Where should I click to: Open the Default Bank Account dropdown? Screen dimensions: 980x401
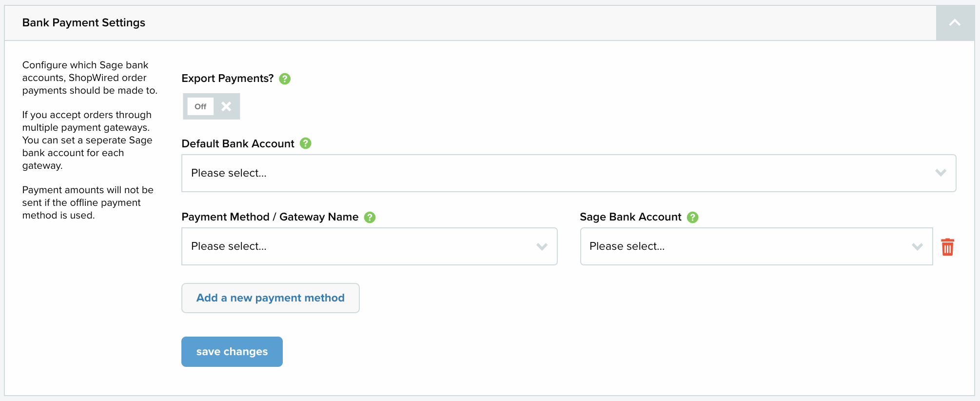point(568,173)
